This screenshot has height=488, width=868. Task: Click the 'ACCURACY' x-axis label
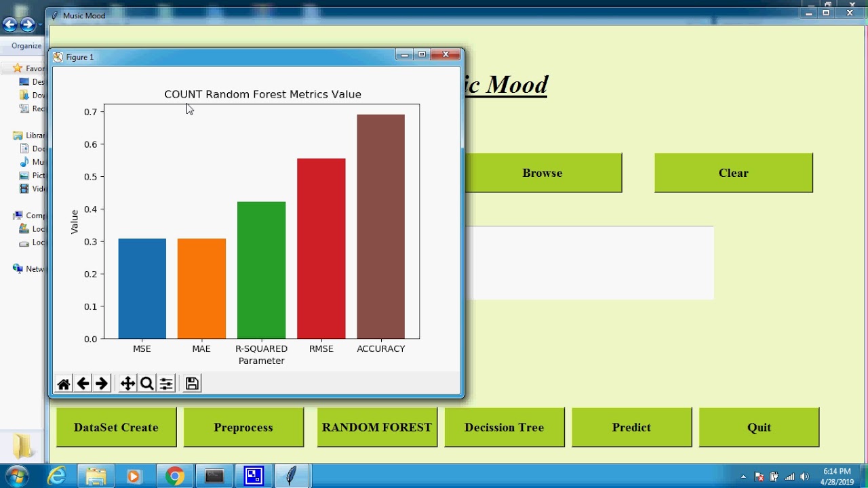pyautogui.click(x=381, y=349)
